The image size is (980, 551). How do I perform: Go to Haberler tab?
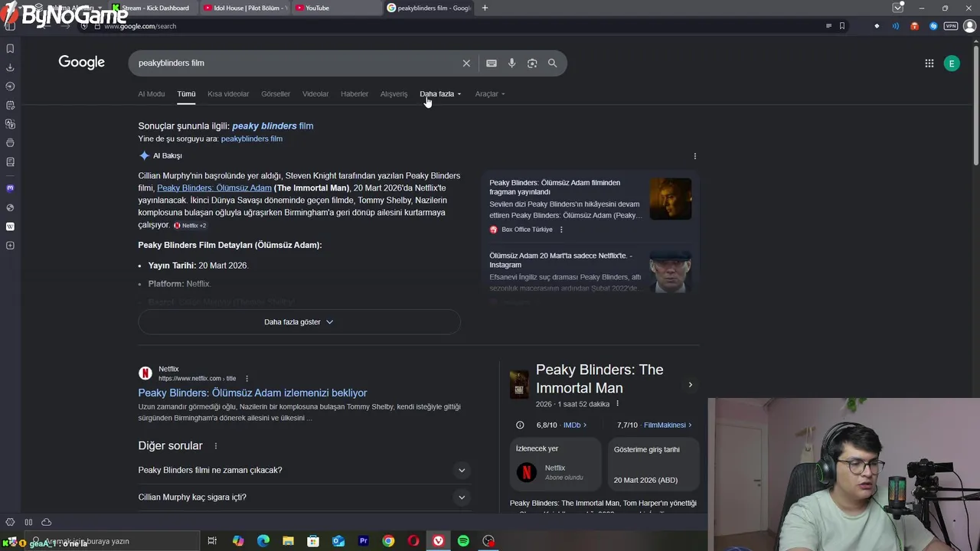point(354,94)
